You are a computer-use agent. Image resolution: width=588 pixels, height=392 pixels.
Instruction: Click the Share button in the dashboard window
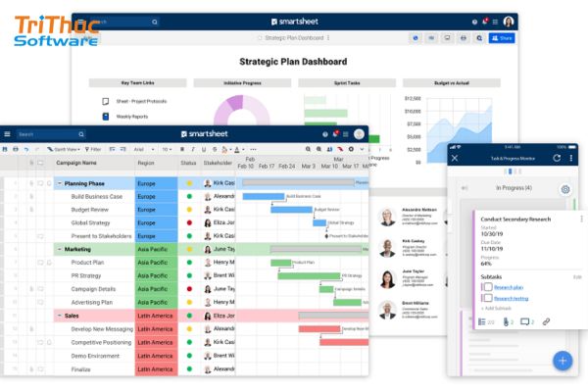coord(502,38)
